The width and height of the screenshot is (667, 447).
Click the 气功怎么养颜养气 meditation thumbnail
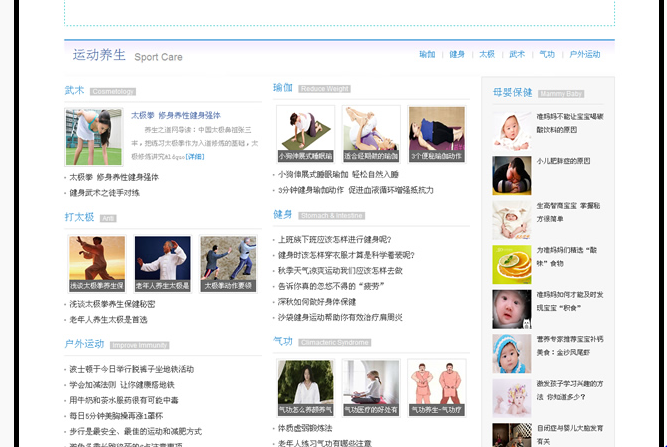[305, 387]
